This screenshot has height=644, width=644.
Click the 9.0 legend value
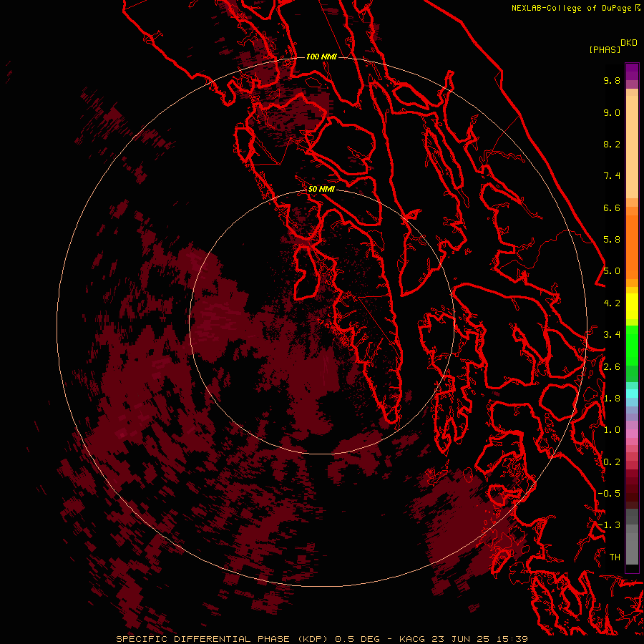pos(612,112)
